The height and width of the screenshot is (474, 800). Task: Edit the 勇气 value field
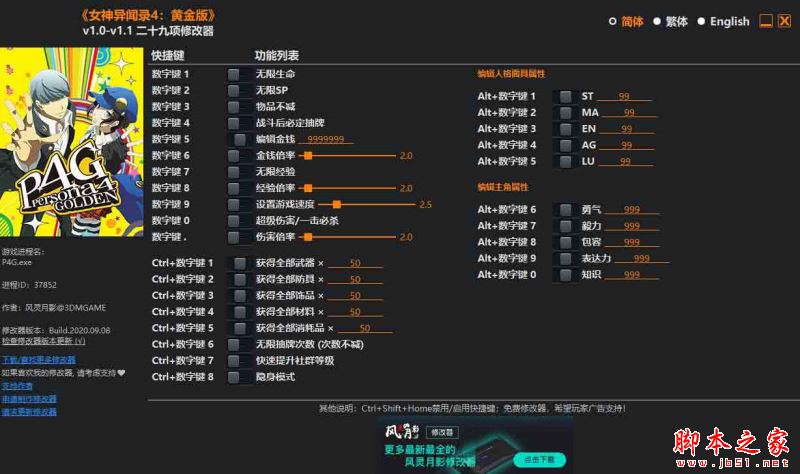coord(632,210)
